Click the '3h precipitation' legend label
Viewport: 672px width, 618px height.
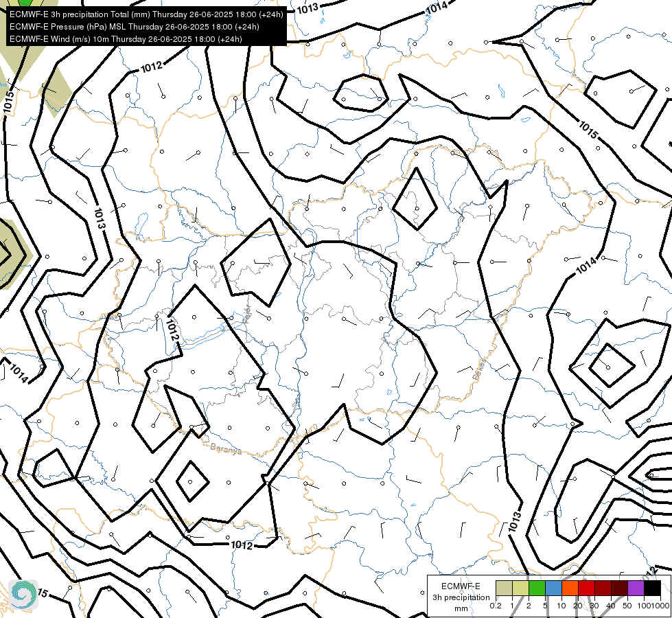(x=461, y=597)
